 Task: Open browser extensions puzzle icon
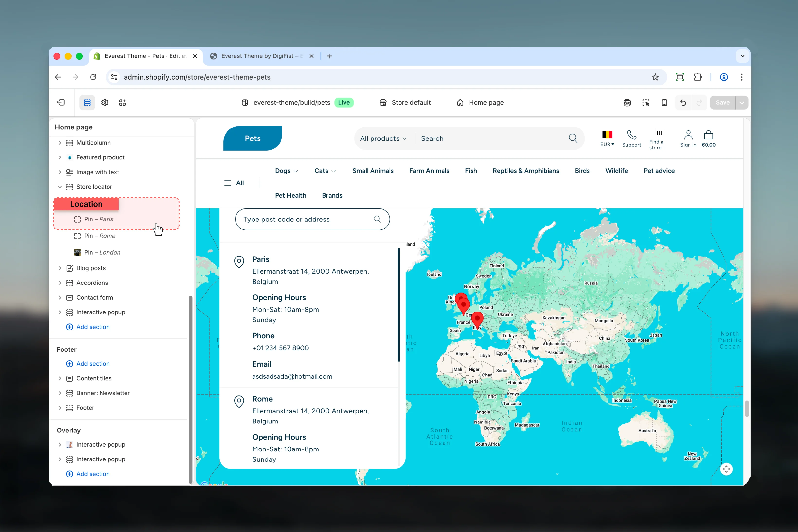coord(698,77)
